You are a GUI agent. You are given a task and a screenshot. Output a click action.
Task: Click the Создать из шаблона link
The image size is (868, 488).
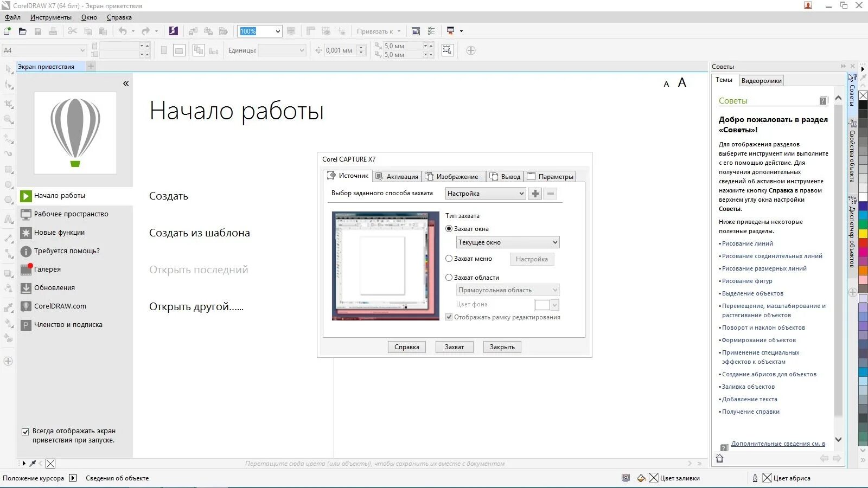click(x=200, y=233)
